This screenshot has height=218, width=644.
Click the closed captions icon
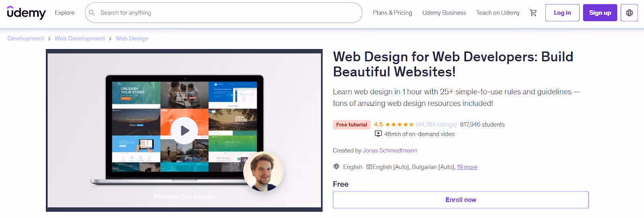(369, 167)
